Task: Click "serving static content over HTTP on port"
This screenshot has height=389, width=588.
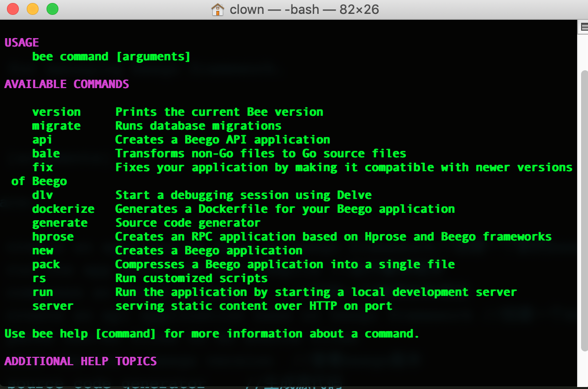Action: tap(254, 306)
